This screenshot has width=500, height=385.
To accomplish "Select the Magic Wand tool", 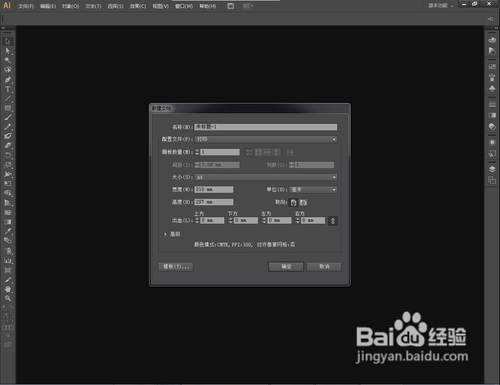I will pyautogui.click(x=8, y=60).
